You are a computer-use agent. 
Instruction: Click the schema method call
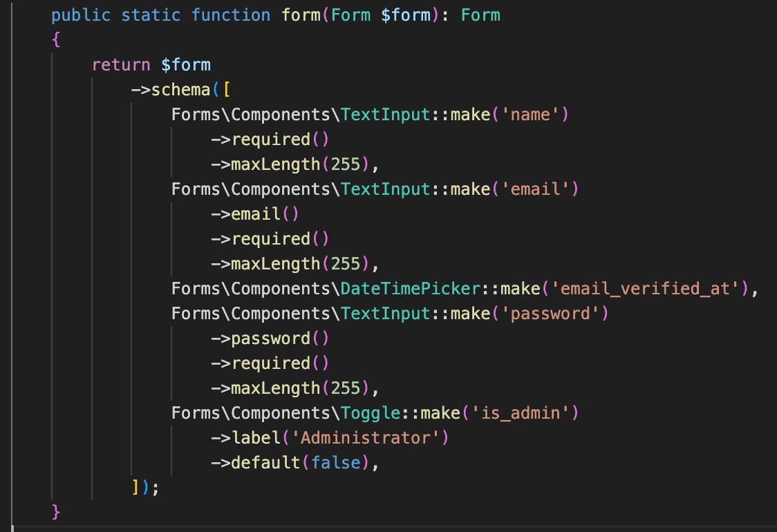pyautogui.click(x=181, y=90)
